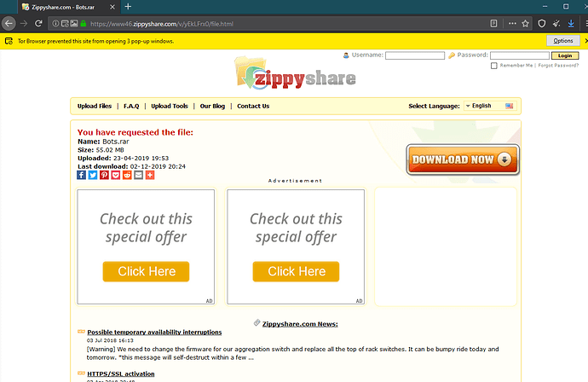This screenshot has height=382, width=588.
Task: Share file via Facebook icon
Action: pyautogui.click(x=81, y=175)
